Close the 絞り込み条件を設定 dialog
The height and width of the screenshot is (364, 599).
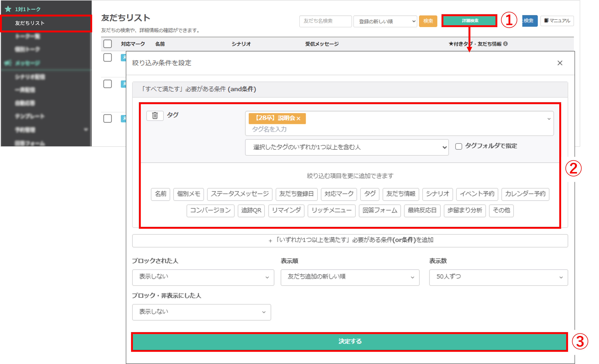pyautogui.click(x=560, y=63)
